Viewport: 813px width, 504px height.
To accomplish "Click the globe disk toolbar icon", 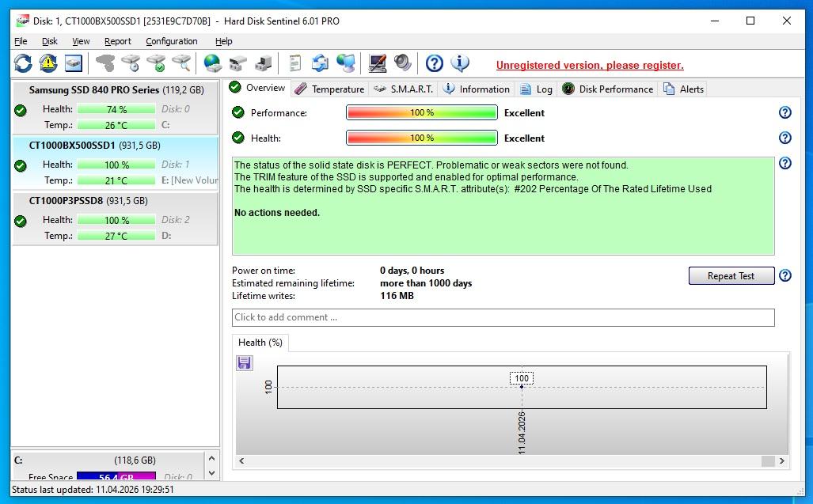I will pos(212,63).
